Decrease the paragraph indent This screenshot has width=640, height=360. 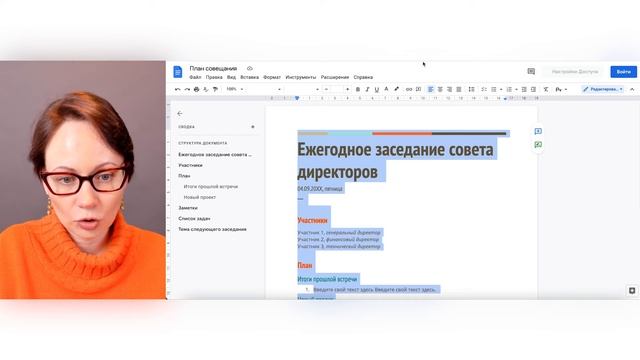[x=524, y=89]
